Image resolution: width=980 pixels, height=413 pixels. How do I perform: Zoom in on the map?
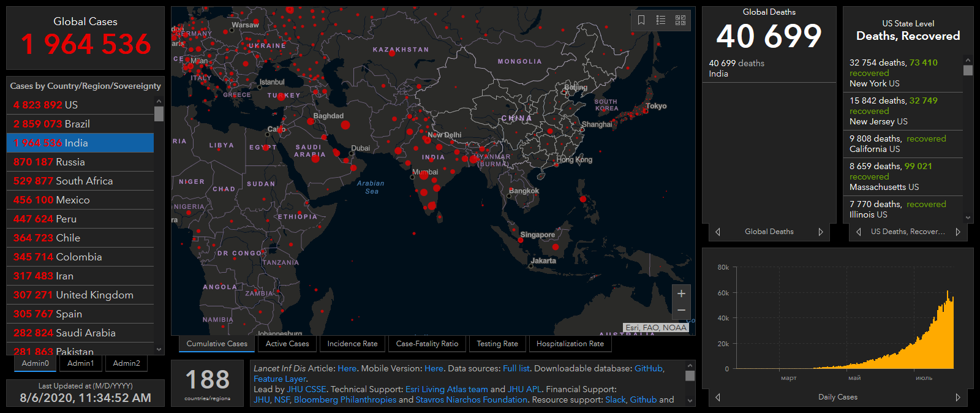pyautogui.click(x=681, y=294)
